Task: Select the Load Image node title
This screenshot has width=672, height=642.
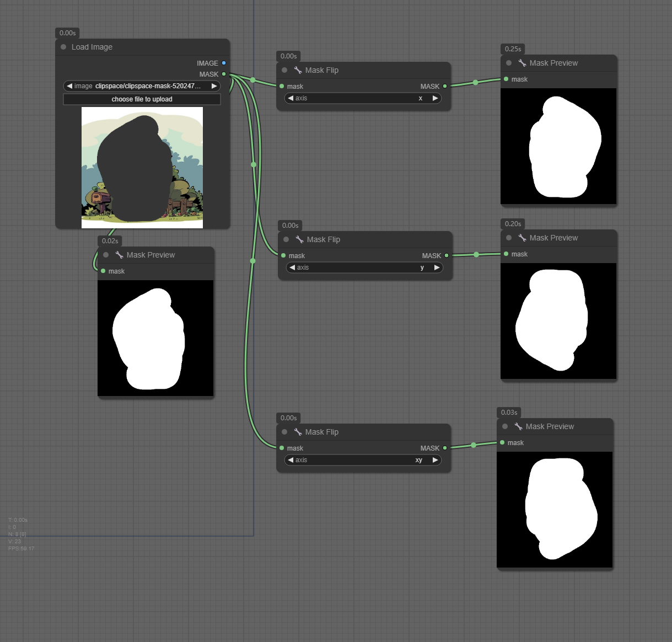Action: pos(92,47)
